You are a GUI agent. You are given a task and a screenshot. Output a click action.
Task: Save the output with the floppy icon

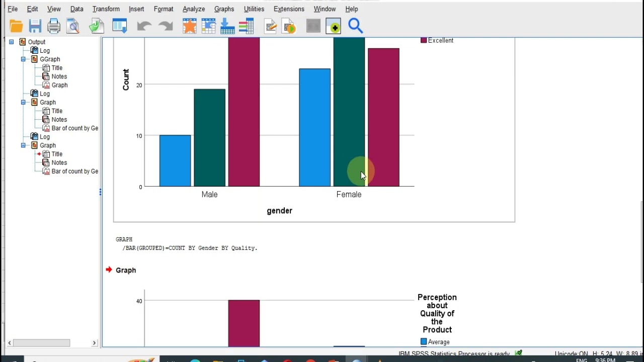35,26
